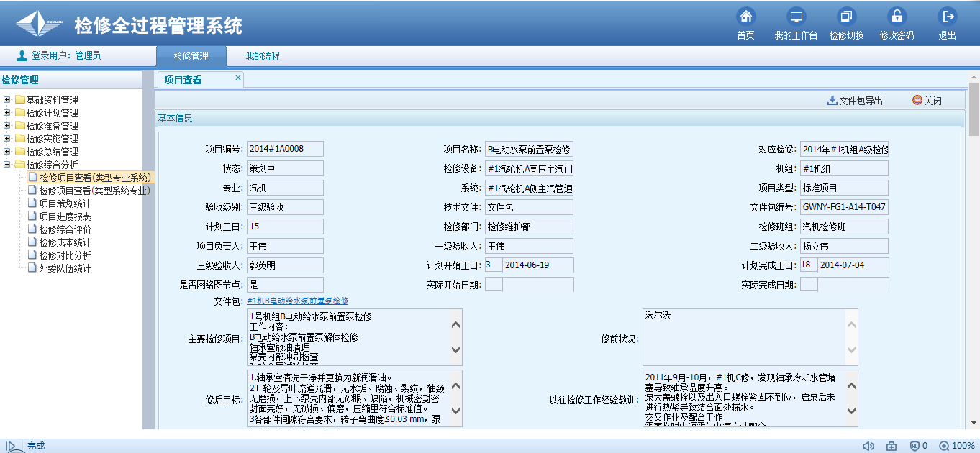Click the 首页 home icon
The height and width of the screenshot is (453, 980).
746,17
